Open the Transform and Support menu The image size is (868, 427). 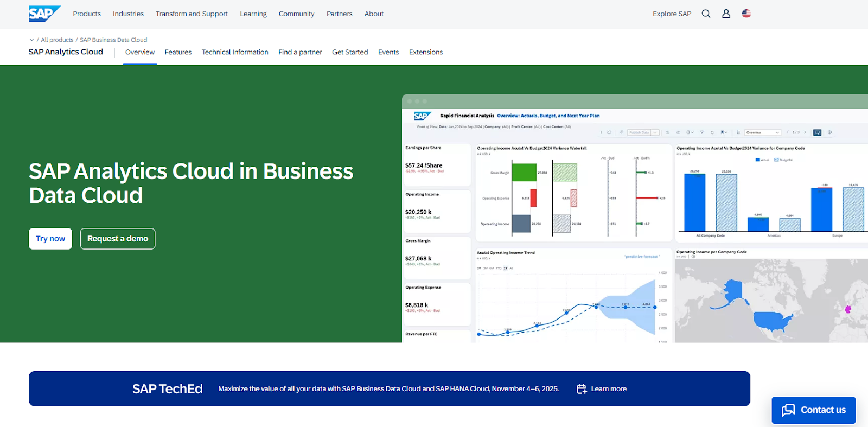click(x=192, y=14)
